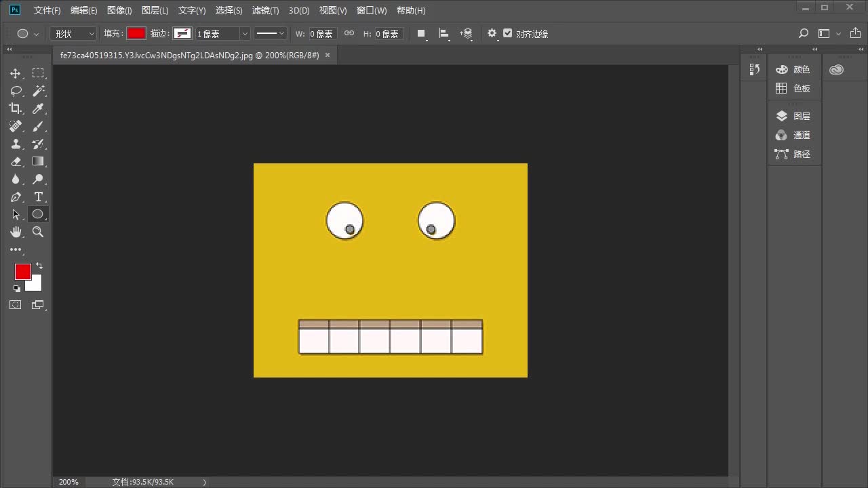The height and width of the screenshot is (488, 868).
Task: Toggle Quick Mask mode in toolbar
Action: tap(16, 305)
